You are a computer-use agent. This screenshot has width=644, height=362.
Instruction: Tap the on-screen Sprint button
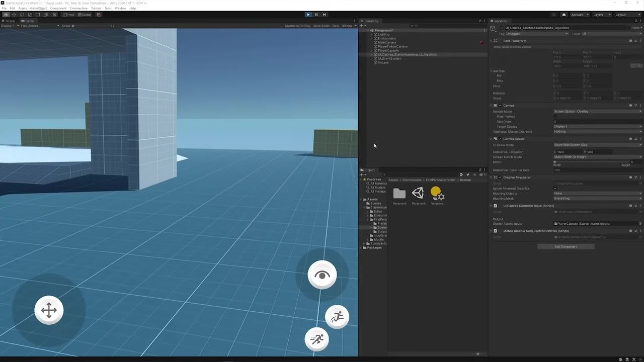(x=317, y=339)
